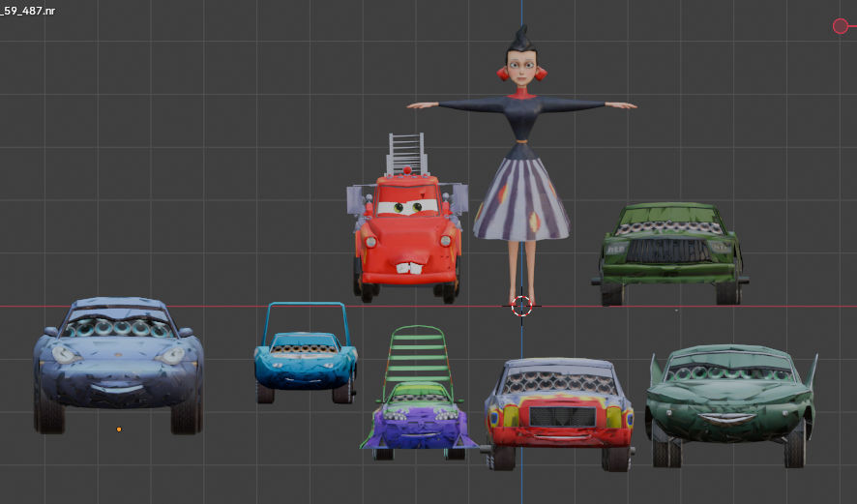Select the teal green finned car model
This screenshot has width=857, height=504.
pyautogui.click(x=731, y=404)
